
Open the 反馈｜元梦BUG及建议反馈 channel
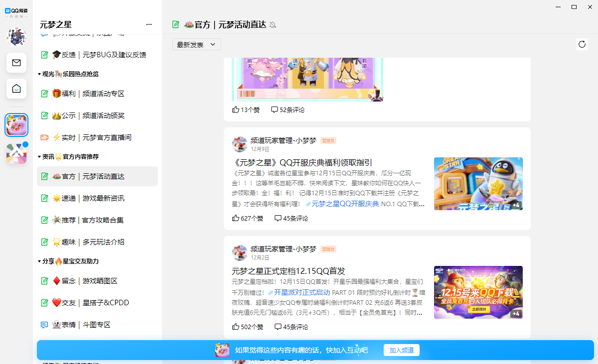pos(97,55)
